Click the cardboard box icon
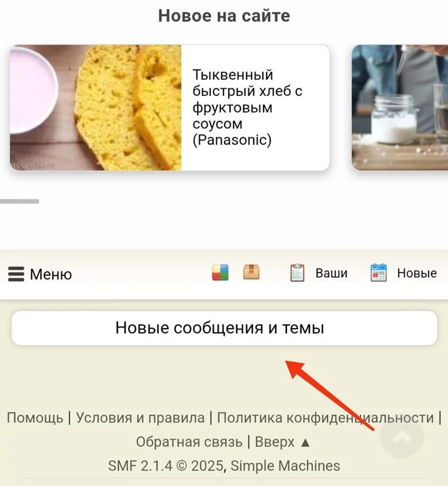The width and height of the screenshot is (448, 486). pyautogui.click(x=251, y=272)
